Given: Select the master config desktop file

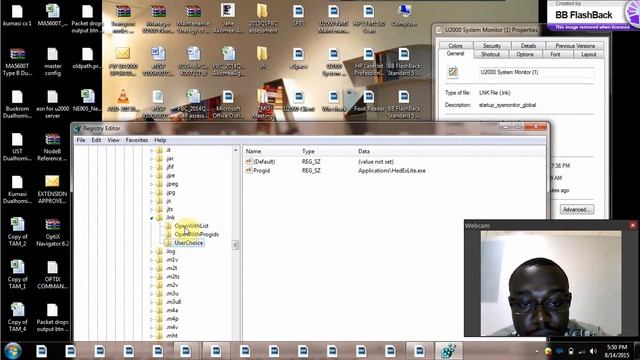Looking at the screenshot, I should tap(53, 62).
